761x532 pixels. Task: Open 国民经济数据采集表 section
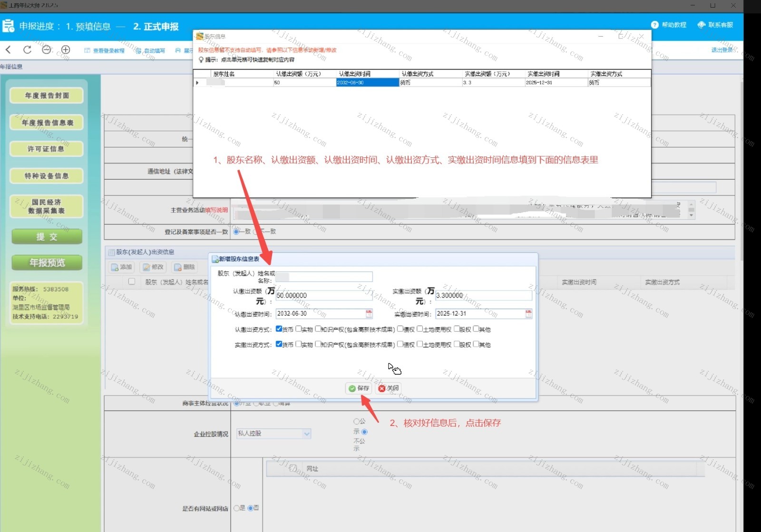[47, 206]
